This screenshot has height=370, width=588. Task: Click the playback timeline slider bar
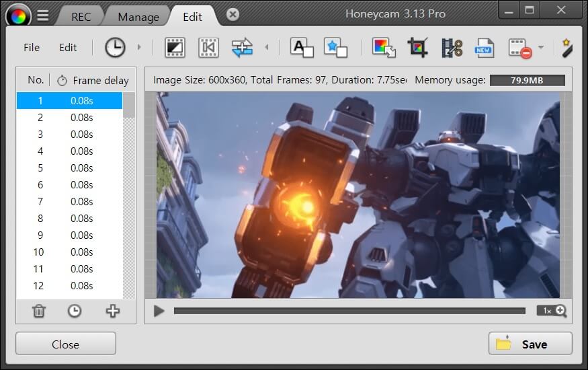coord(349,311)
